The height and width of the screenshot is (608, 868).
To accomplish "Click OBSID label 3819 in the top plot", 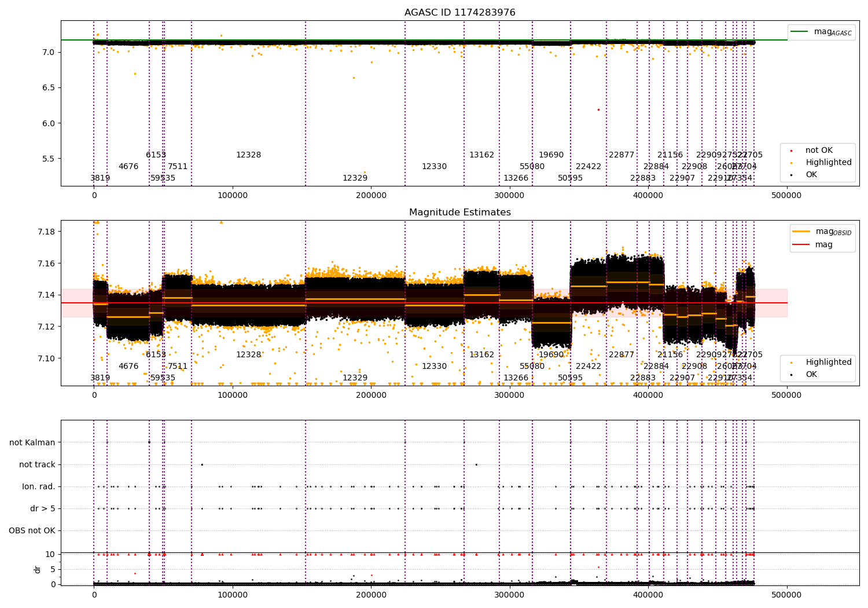I will [100, 178].
